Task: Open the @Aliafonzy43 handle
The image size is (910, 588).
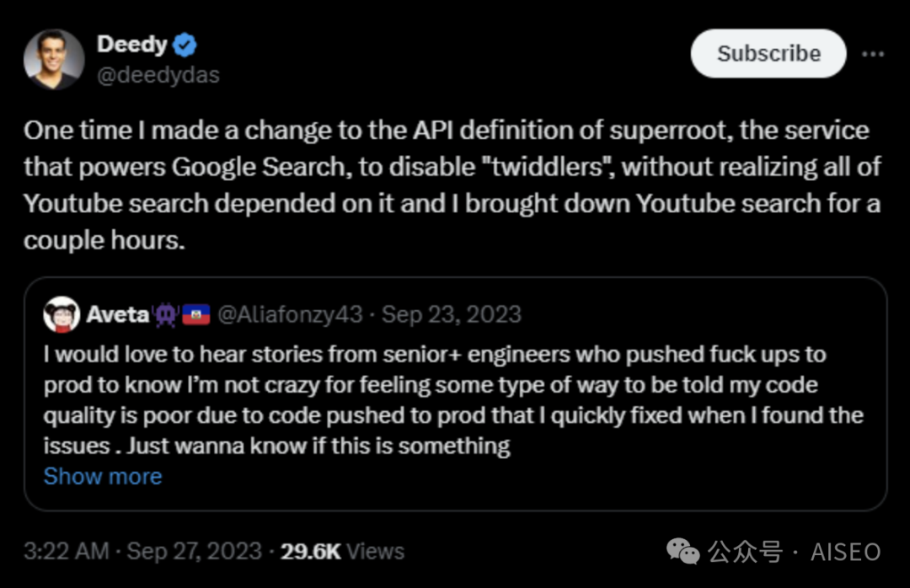Action: pos(290,315)
